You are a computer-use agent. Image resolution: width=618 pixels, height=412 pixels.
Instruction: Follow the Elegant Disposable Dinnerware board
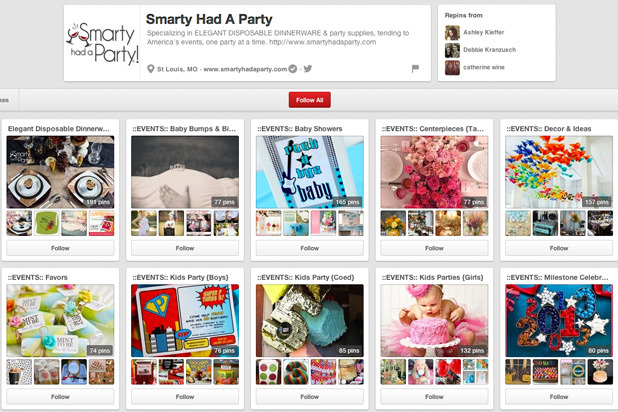click(60, 248)
